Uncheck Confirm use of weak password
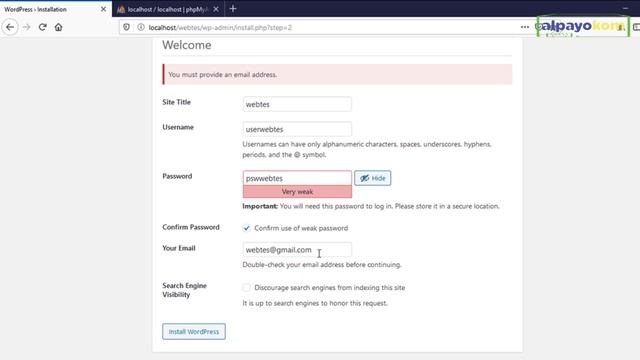 (247, 228)
